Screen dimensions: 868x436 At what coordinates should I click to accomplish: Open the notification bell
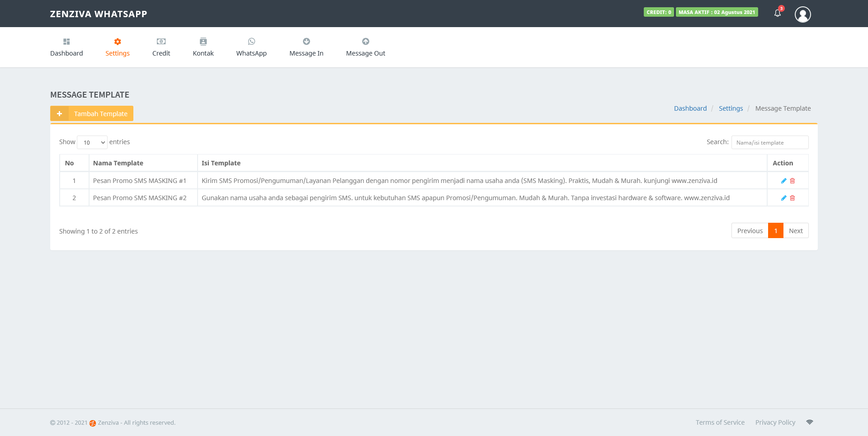(x=778, y=13)
